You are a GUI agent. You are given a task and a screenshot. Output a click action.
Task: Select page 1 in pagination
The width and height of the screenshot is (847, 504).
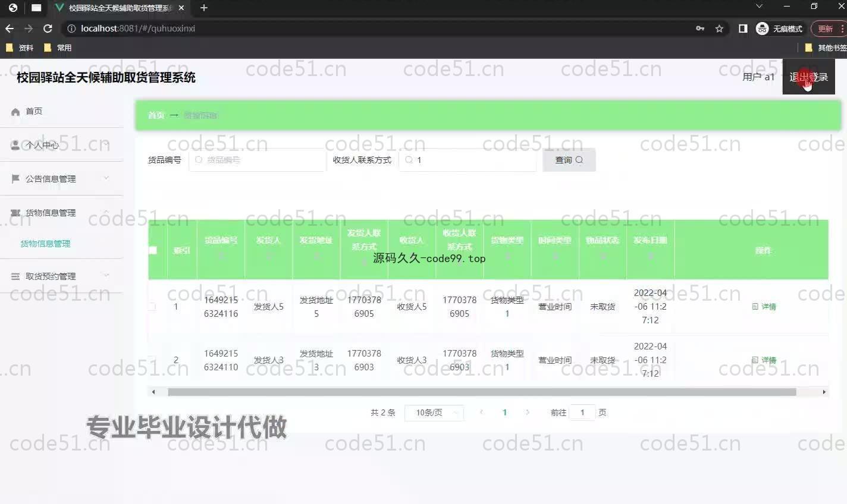tap(504, 412)
